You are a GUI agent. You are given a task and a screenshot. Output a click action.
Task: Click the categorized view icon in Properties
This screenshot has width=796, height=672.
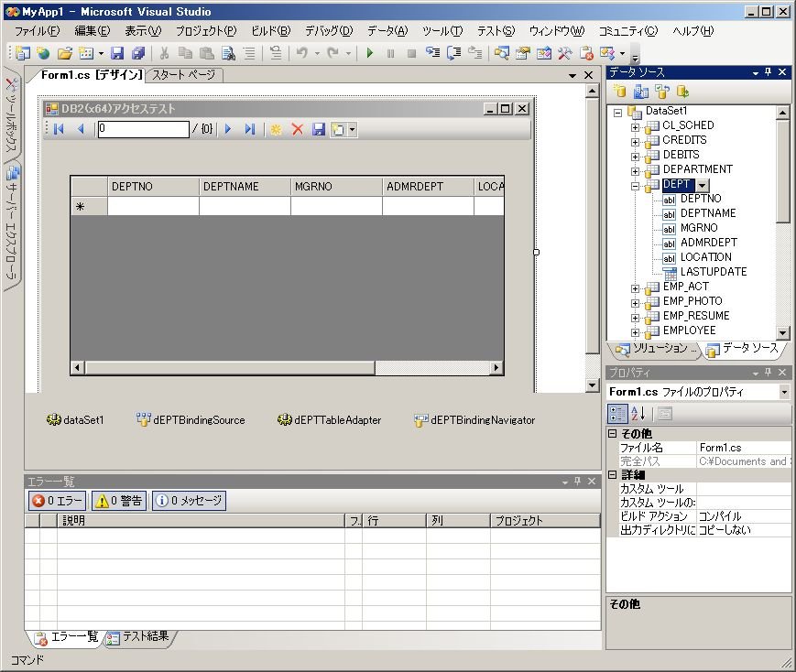617,414
